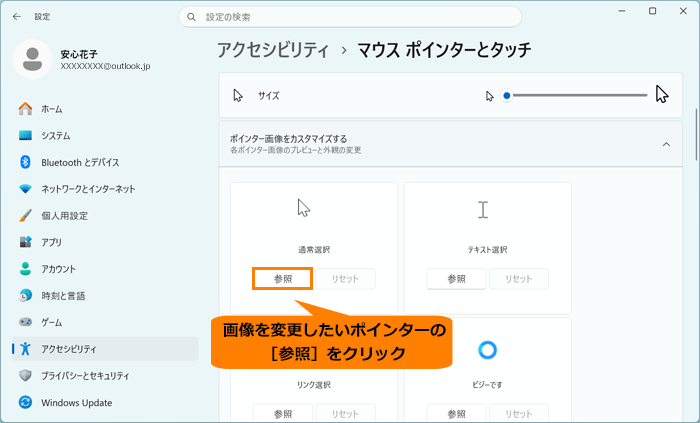
Task: Click the user profile avatar
Action: click(x=33, y=59)
